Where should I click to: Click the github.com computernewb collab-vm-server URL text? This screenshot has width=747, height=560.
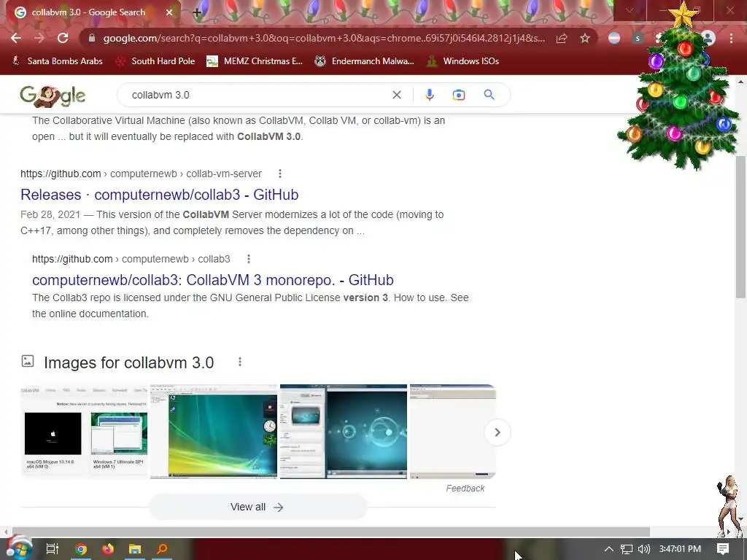pos(141,174)
